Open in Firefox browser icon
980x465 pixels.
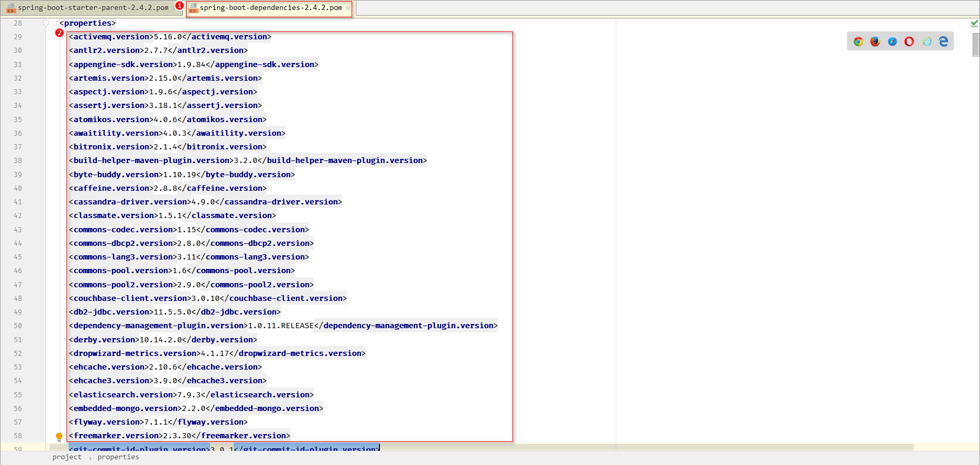pyautogui.click(x=875, y=41)
